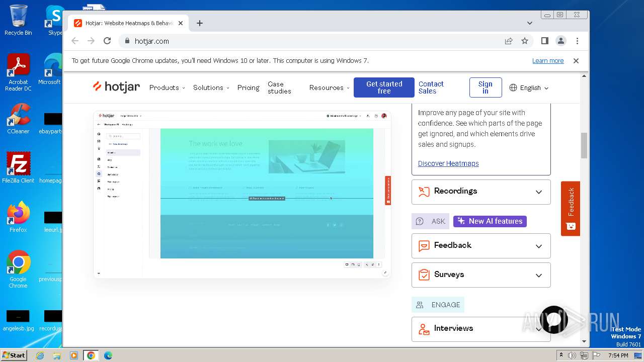This screenshot has height=362, width=644.
Task: Go to Pricing page
Action: [249, 87]
